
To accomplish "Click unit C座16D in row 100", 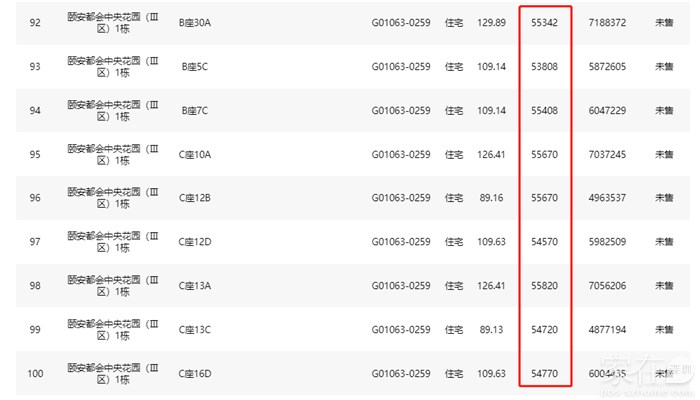I will tap(195, 374).
